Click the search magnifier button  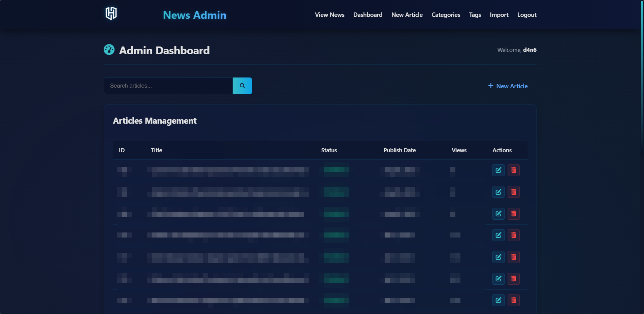tap(242, 86)
